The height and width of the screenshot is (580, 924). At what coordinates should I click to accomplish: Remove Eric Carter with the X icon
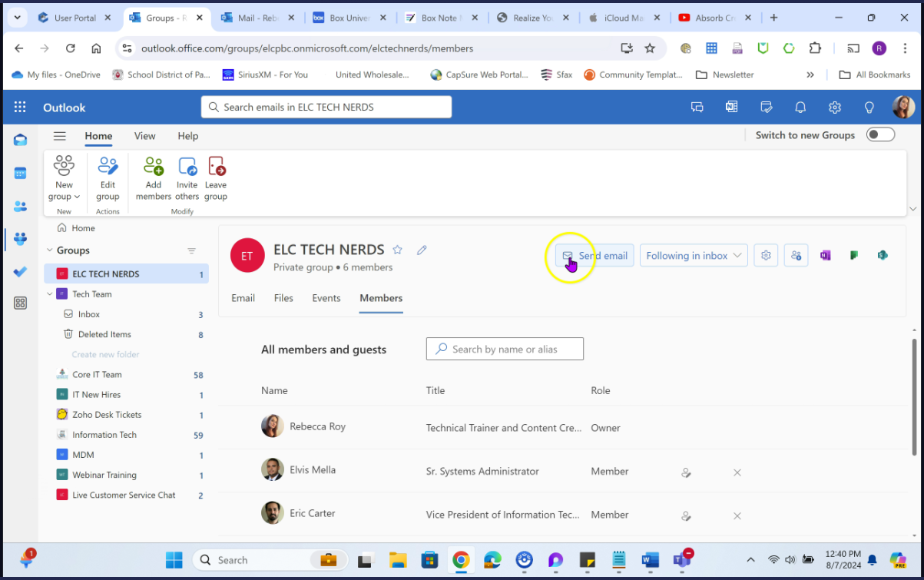[x=737, y=516]
